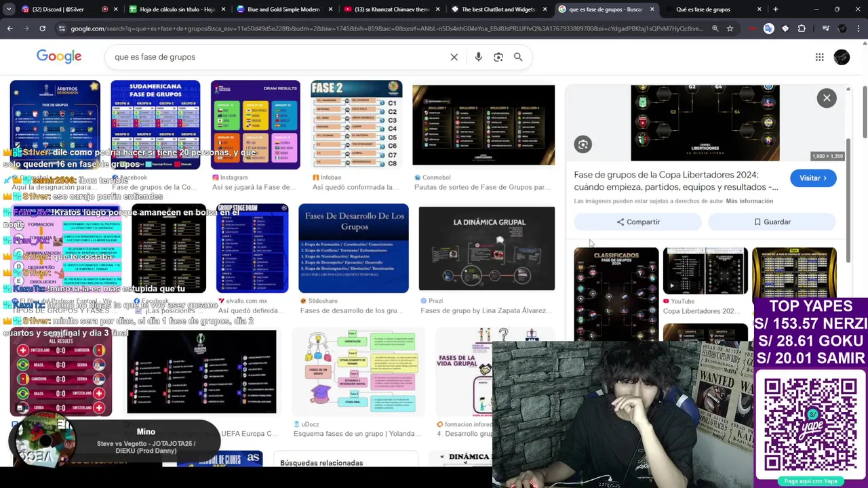
Task: Open the Google Translate extension icon
Action: (x=768, y=28)
